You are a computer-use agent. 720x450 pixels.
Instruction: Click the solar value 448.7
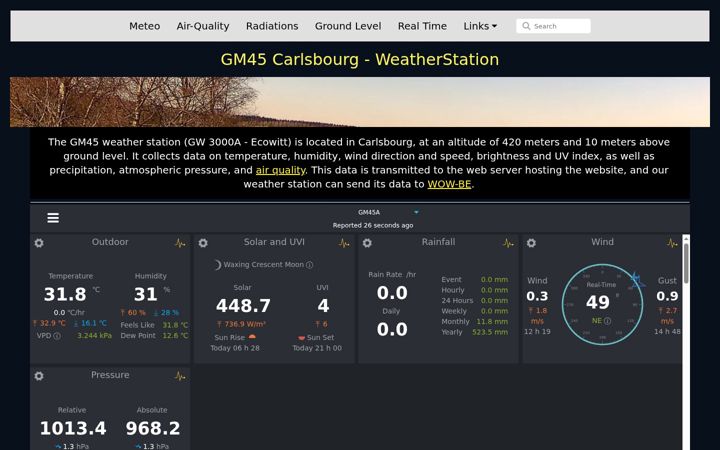tap(243, 306)
